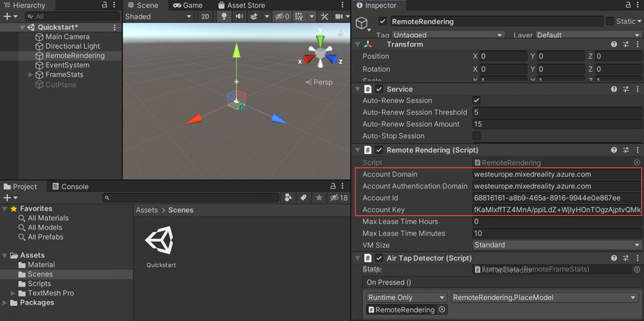Click the Scene view orientation gizmo
The image size is (644, 321).
pos(321,54)
